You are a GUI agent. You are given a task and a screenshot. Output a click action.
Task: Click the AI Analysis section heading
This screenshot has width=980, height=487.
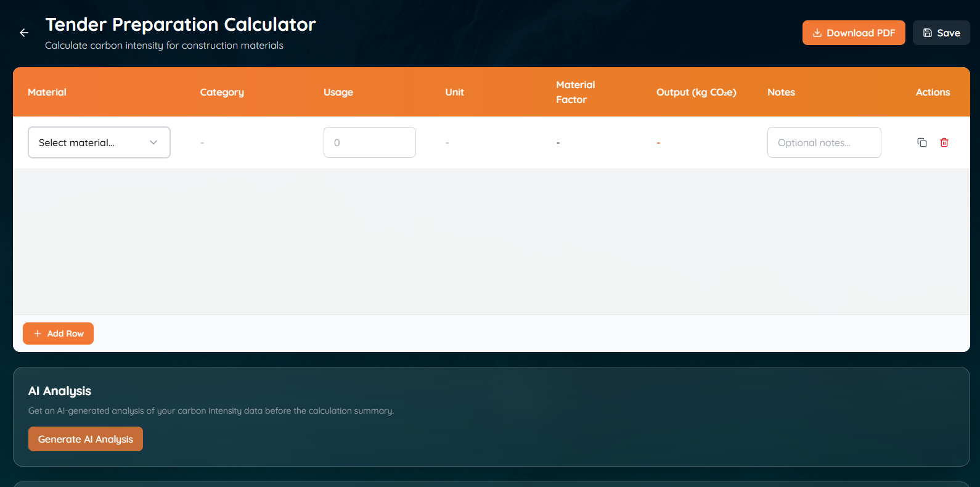click(60, 391)
